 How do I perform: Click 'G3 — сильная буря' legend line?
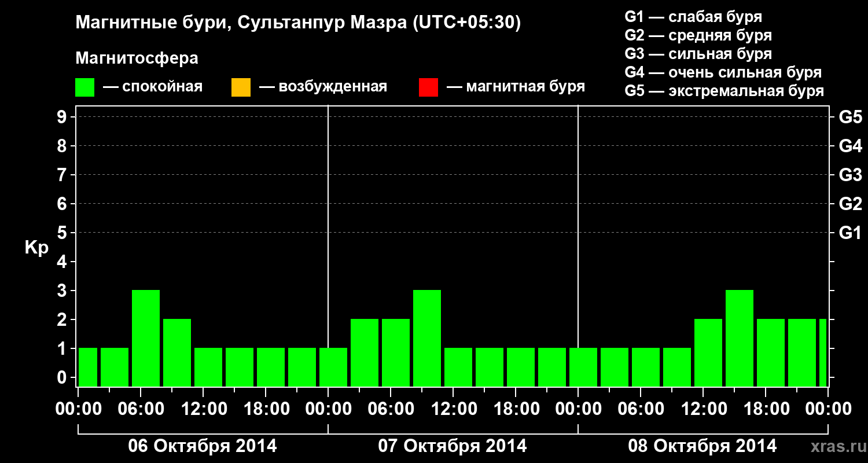pyautogui.click(x=698, y=54)
